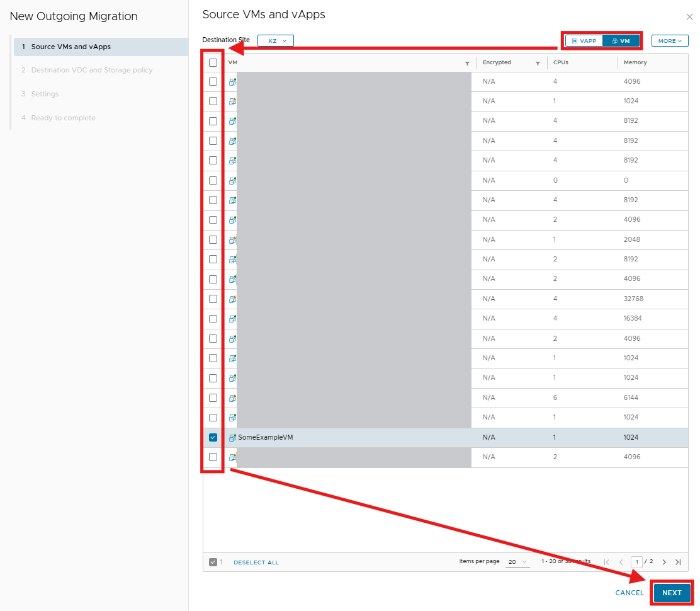The image size is (700, 611).
Task: Click the SomeExampleVM name
Action: point(266,437)
